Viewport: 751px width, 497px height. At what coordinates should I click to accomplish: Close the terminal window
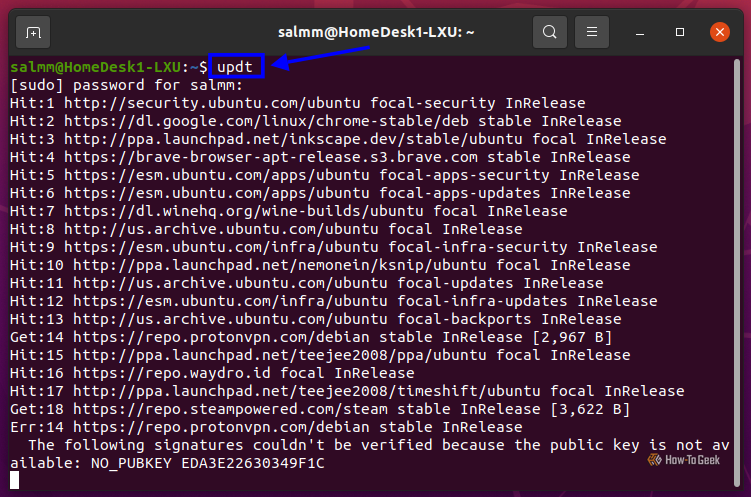719,32
